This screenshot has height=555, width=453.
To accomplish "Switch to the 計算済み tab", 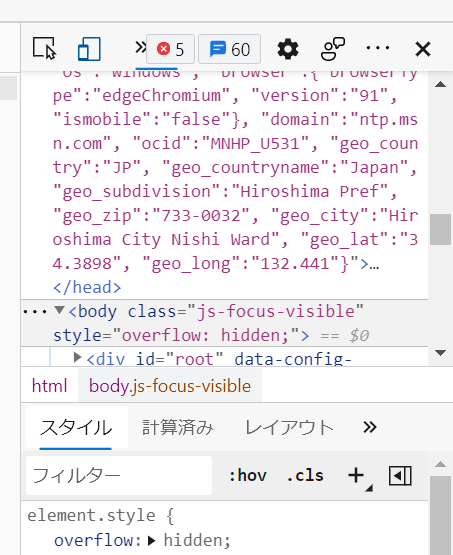I will pos(178,427).
